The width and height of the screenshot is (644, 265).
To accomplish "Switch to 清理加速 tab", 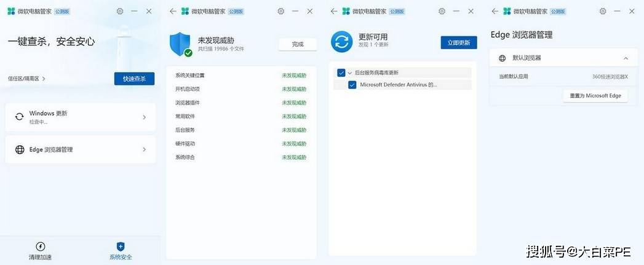I will click(40, 251).
